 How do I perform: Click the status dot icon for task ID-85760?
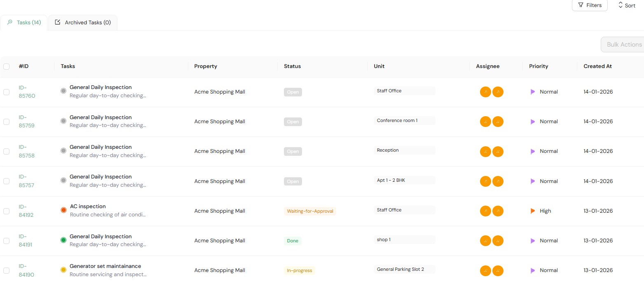pos(63,91)
